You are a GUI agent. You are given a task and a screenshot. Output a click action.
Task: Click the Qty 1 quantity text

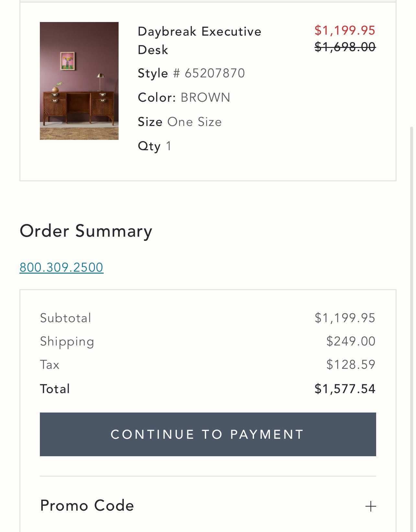(155, 146)
